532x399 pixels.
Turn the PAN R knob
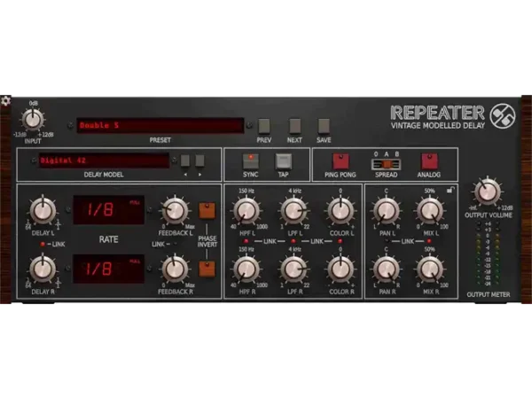(x=386, y=269)
